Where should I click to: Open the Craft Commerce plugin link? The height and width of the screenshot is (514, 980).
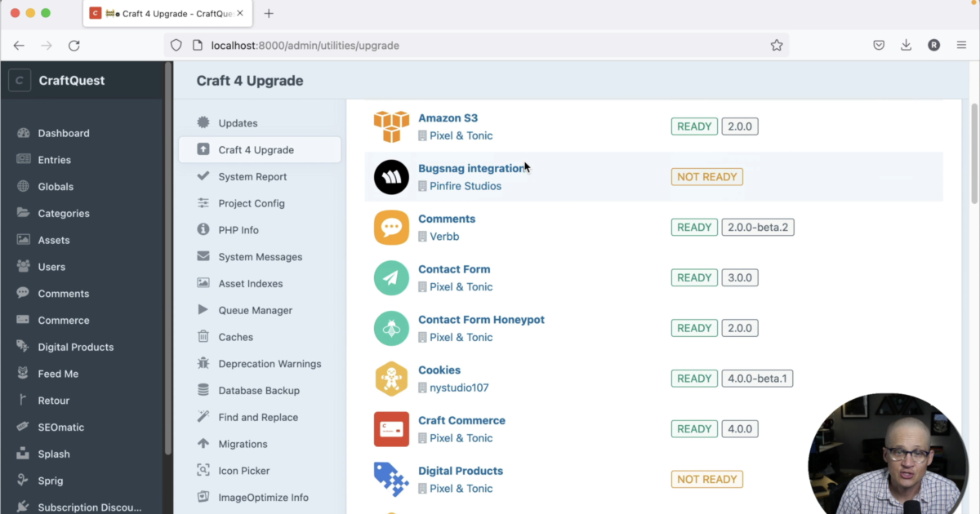461,421
